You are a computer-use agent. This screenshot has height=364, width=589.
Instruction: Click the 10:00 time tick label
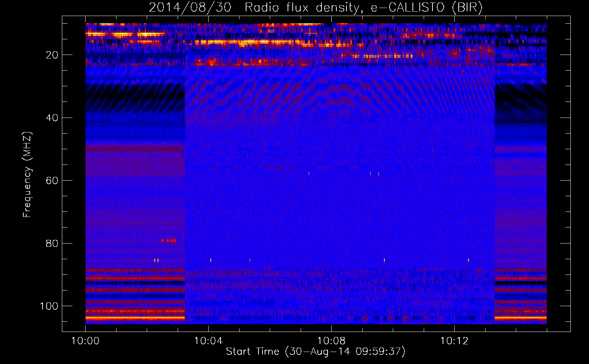coord(86,341)
